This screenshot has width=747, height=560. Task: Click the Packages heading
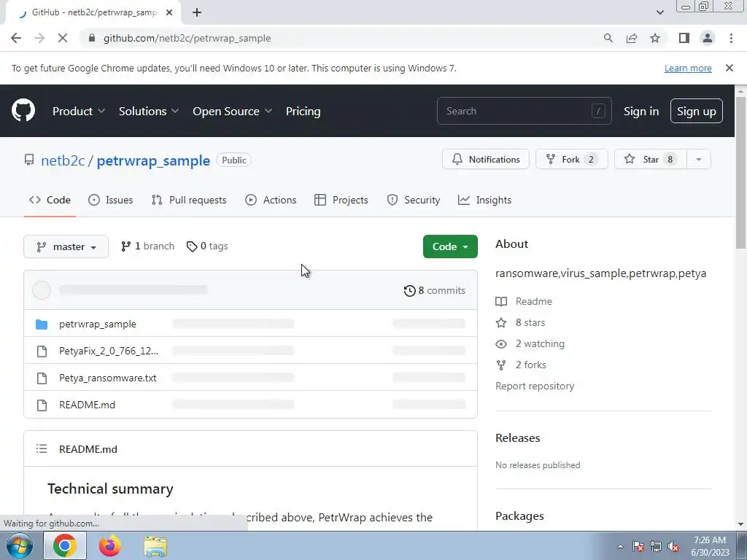[519, 516]
